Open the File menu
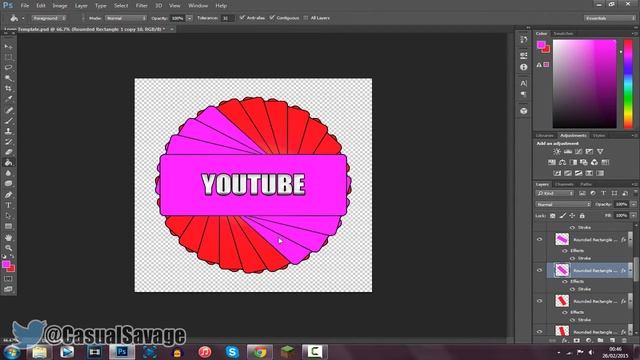This screenshot has height=360, width=640. point(25,6)
